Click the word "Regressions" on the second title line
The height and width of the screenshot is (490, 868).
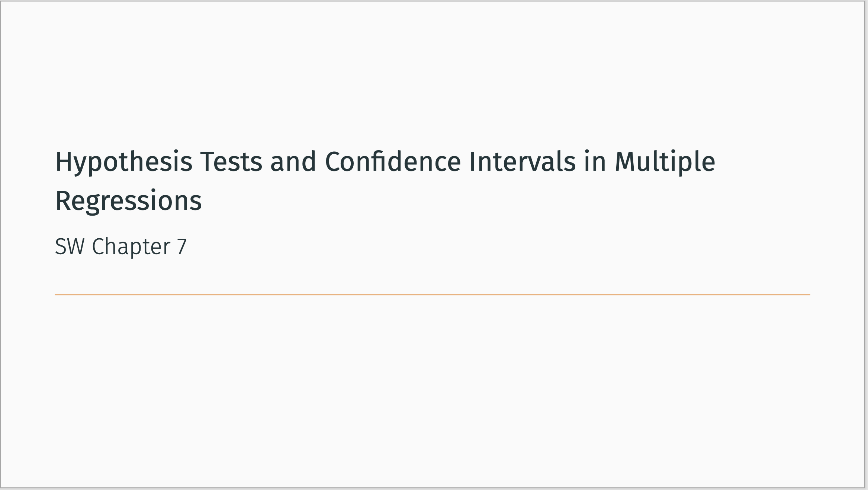pyautogui.click(x=128, y=201)
